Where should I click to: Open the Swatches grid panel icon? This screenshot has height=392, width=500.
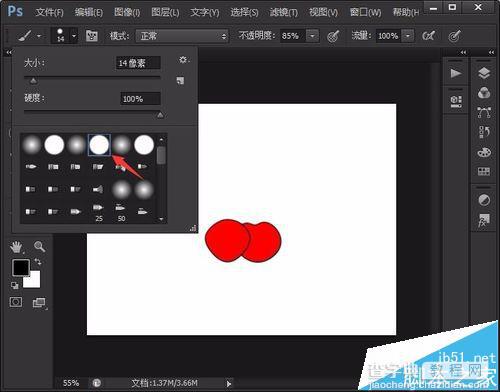tap(484, 172)
